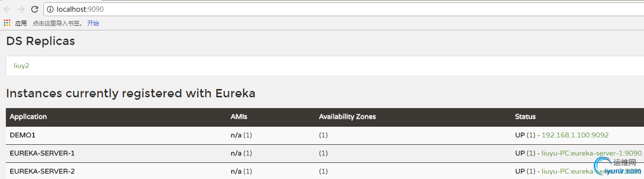
Task: Open the 开始 bookmark link
Action: (x=93, y=23)
